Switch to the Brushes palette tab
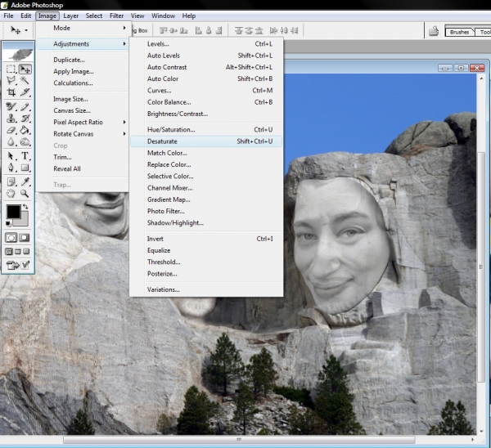 point(459,32)
